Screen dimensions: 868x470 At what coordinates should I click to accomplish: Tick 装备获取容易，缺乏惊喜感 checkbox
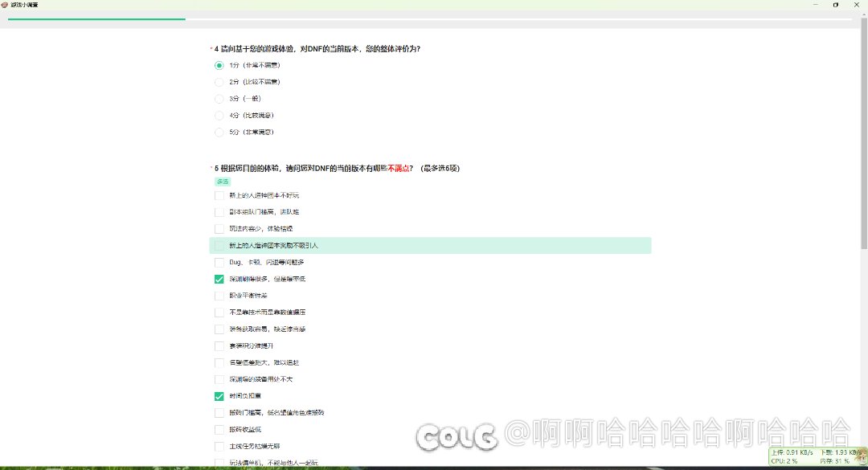click(219, 329)
